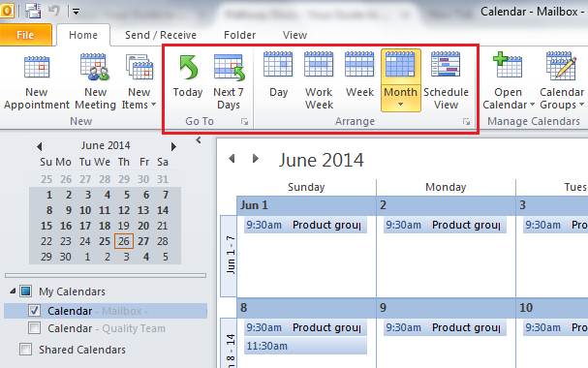Go back one month in main calendar
Screen dimensions: 588x368
coord(232,159)
